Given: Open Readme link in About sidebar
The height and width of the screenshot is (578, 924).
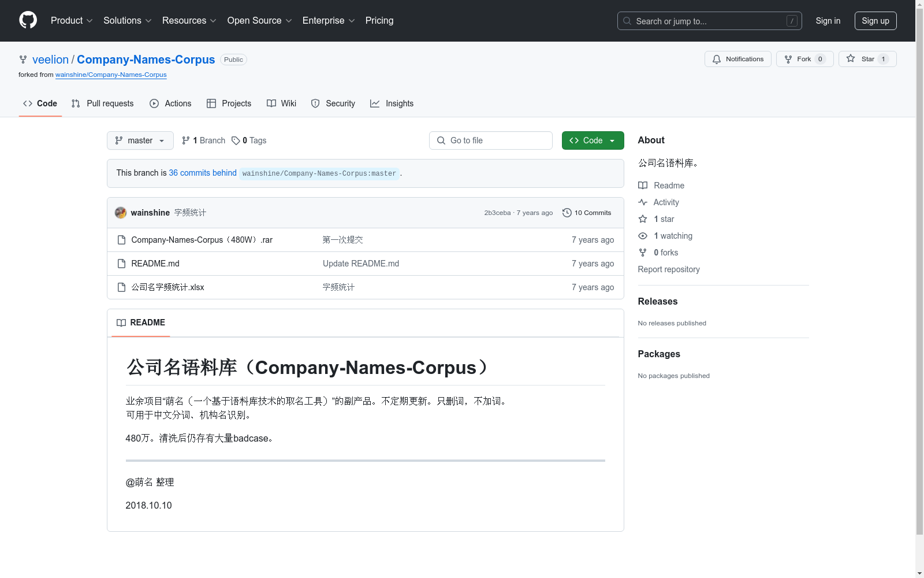Looking at the screenshot, I should click(x=661, y=186).
